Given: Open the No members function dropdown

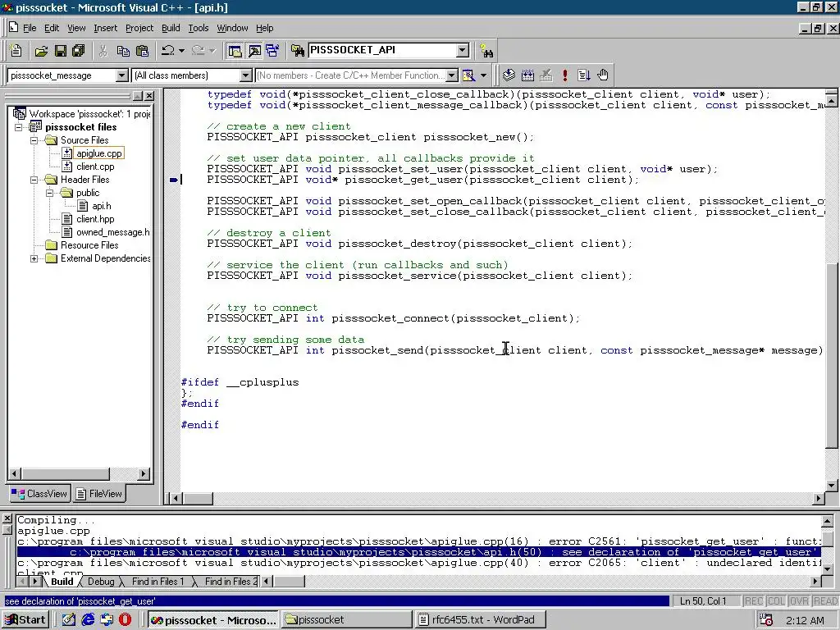Looking at the screenshot, I should [452, 75].
